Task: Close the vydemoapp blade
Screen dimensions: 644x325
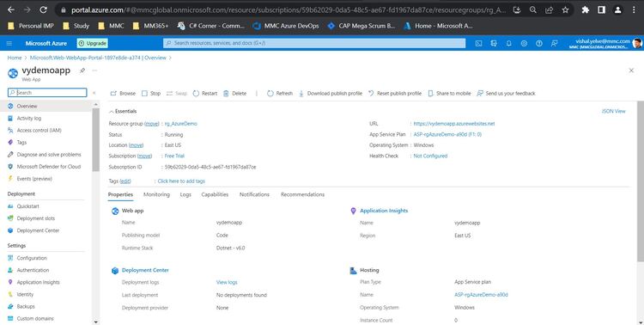Action: pos(631,71)
